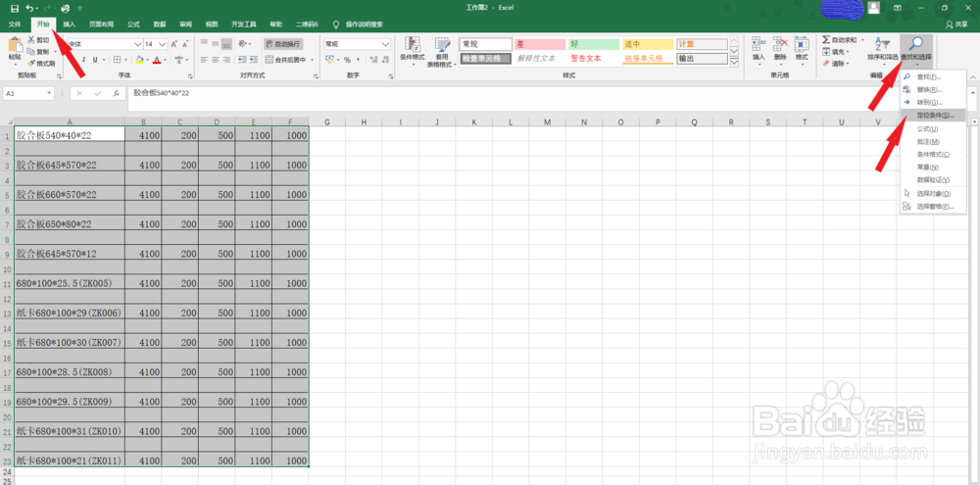The width and height of the screenshot is (980, 485).
Task: Apply the 差 (Bad) pink cell style
Action: tap(539, 44)
